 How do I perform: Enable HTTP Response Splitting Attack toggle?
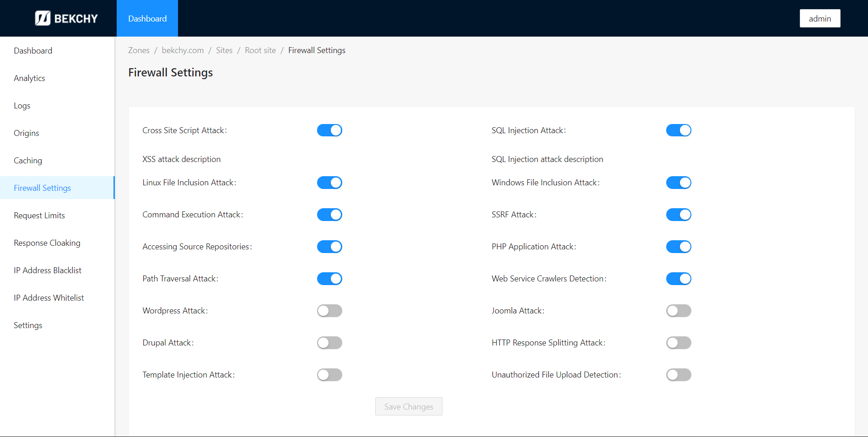click(679, 343)
